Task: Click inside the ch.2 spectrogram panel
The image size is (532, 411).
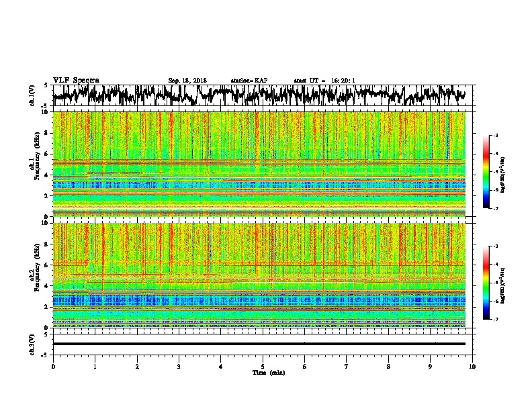Action: tap(259, 275)
